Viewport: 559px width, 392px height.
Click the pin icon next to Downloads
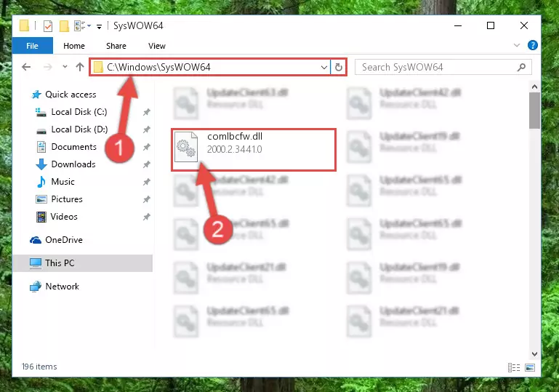tap(146, 164)
